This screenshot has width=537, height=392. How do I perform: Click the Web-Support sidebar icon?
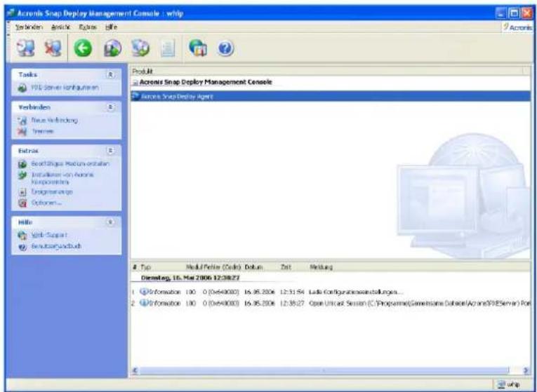click(22, 236)
